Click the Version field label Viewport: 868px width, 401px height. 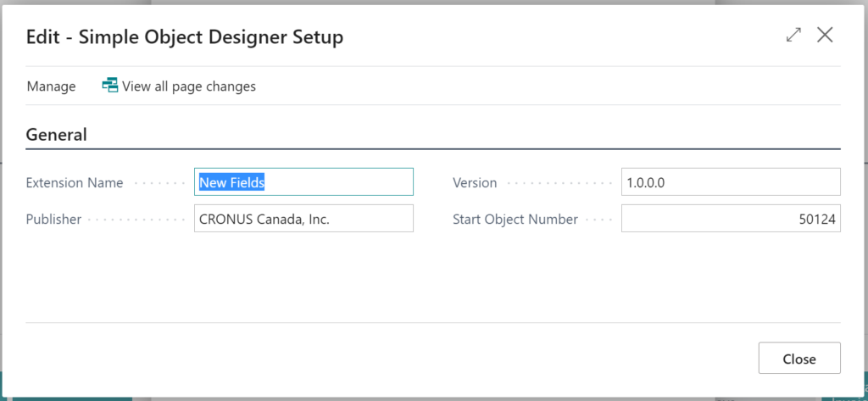(475, 183)
